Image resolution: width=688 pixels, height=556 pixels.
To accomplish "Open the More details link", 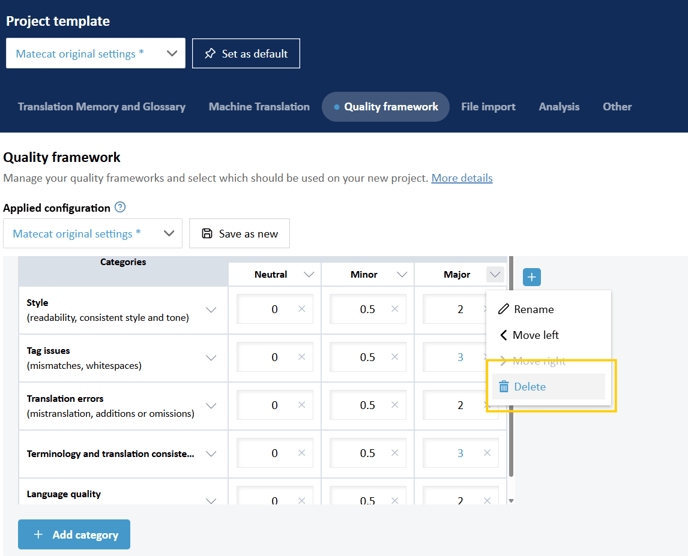I will 462,178.
